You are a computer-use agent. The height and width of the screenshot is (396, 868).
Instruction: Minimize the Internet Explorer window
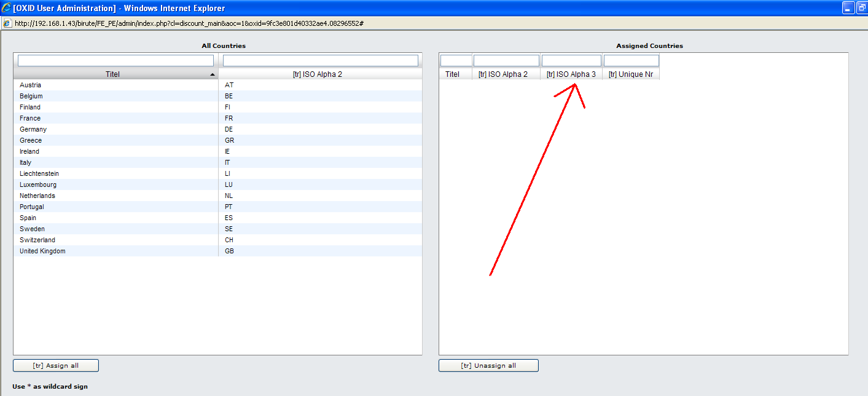pos(848,8)
